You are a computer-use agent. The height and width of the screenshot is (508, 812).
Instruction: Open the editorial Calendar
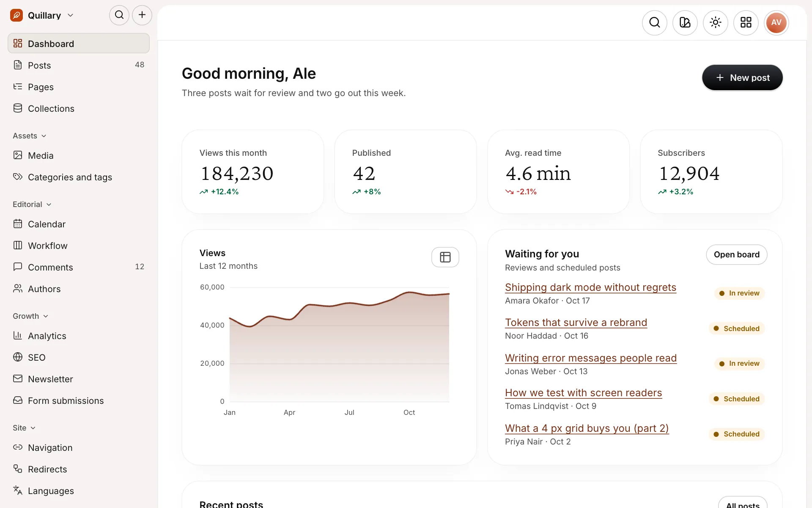[79, 224]
